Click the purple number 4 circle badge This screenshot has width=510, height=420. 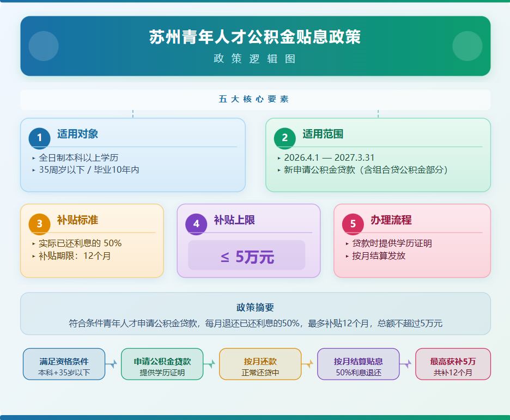[x=196, y=224]
